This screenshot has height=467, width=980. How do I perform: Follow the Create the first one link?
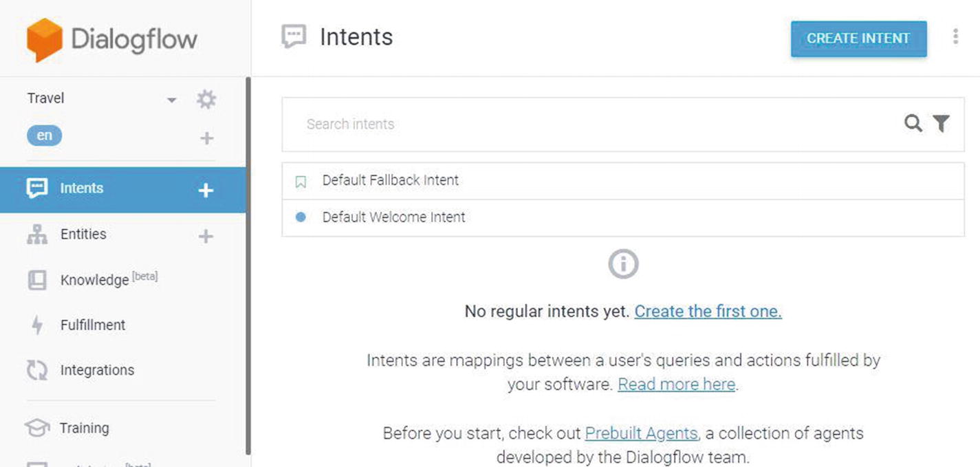pos(708,312)
